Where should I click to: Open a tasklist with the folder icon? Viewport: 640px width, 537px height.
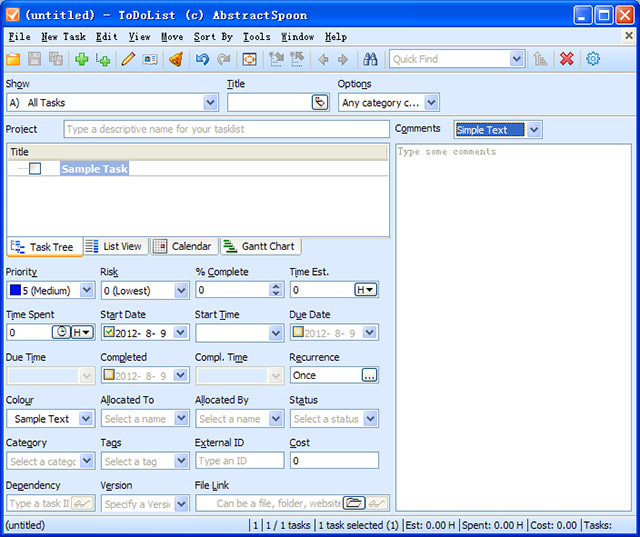(x=13, y=60)
